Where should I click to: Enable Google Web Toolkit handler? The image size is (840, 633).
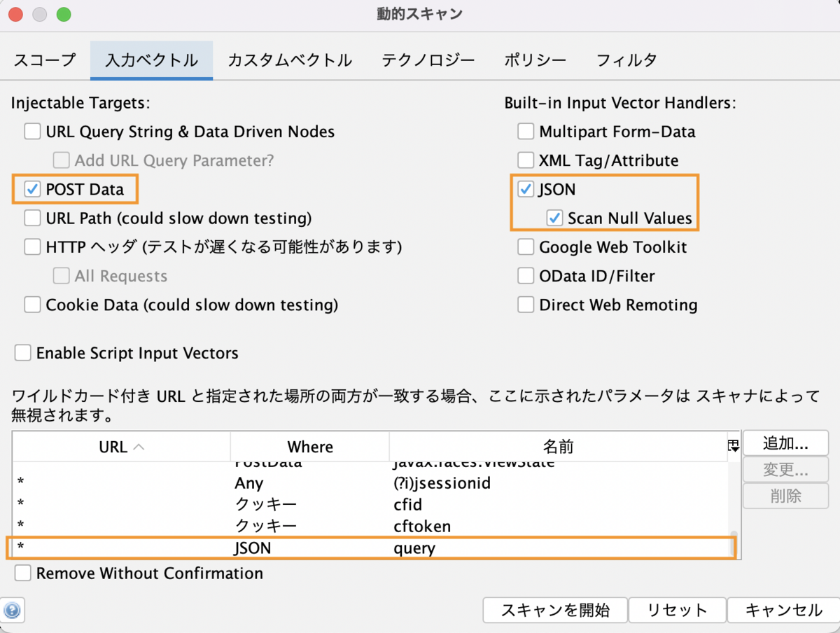click(x=526, y=247)
